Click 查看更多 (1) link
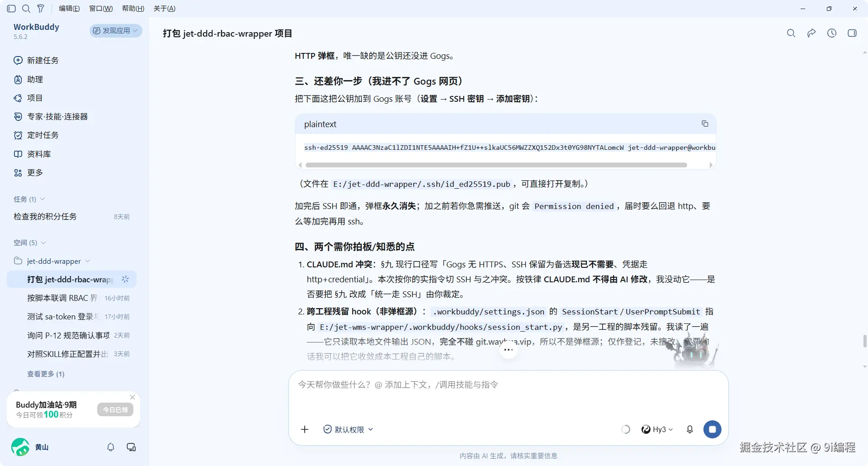 (46, 374)
